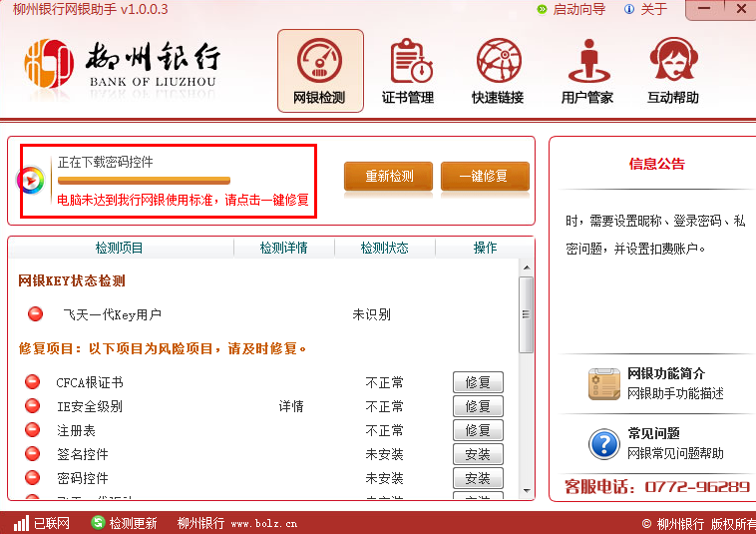
Task: Click the list scrollbar thumb
Action: pyautogui.click(x=527, y=314)
